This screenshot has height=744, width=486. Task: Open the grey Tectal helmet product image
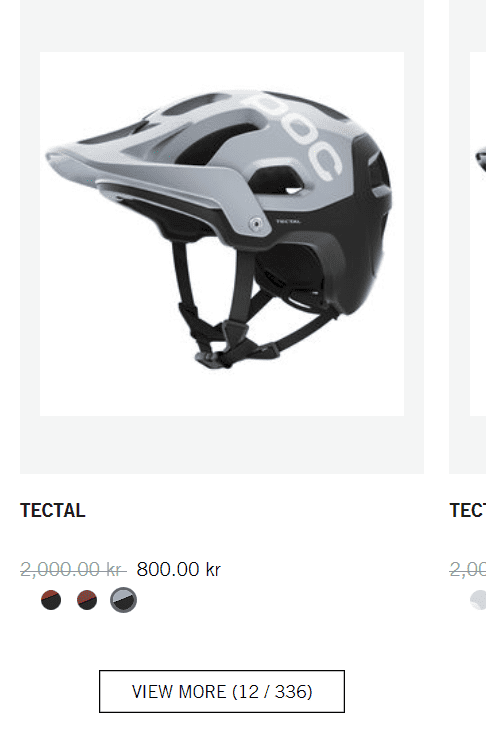pyautogui.click(x=222, y=234)
